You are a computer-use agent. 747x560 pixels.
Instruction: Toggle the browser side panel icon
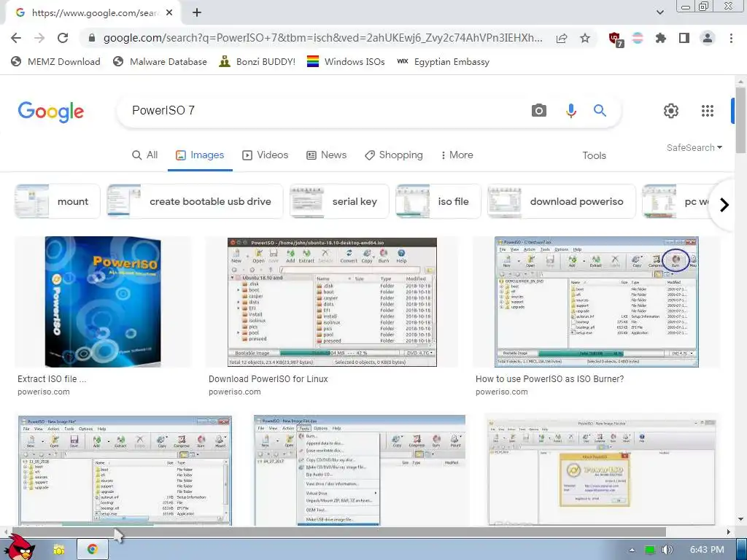tap(684, 38)
